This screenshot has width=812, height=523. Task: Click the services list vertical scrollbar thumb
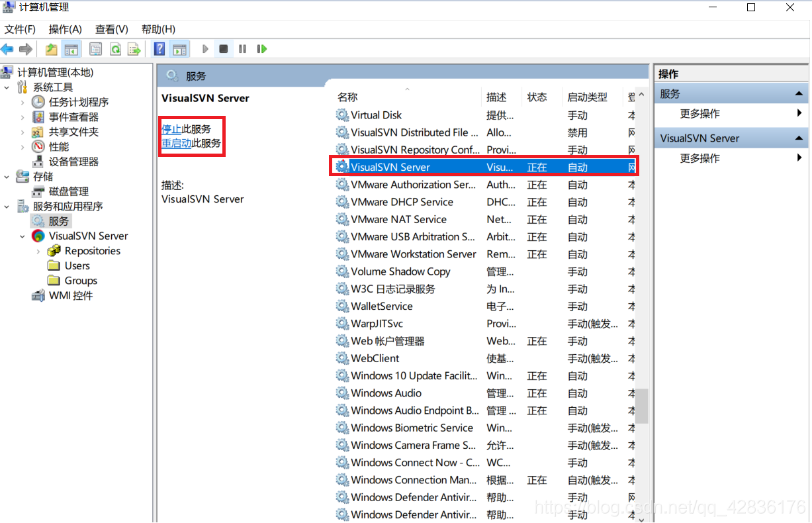point(641,406)
